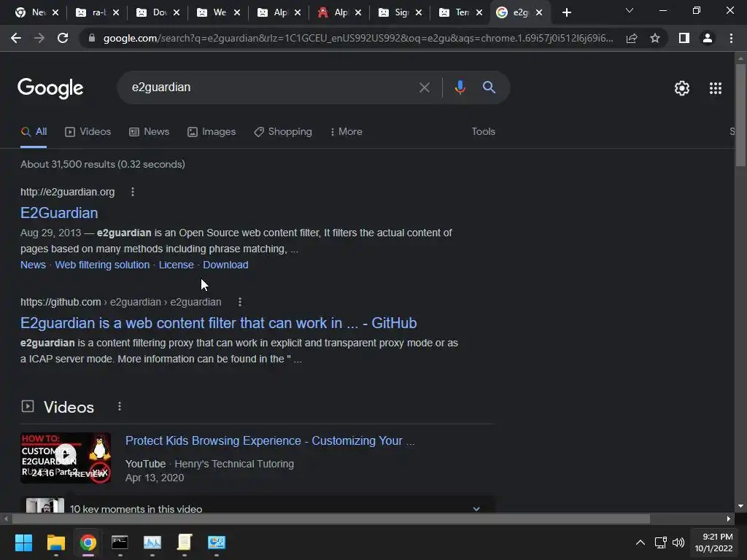747x560 pixels.
Task: Open the Google apps grid
Action: pyautogui.click(x=716, y=88)
